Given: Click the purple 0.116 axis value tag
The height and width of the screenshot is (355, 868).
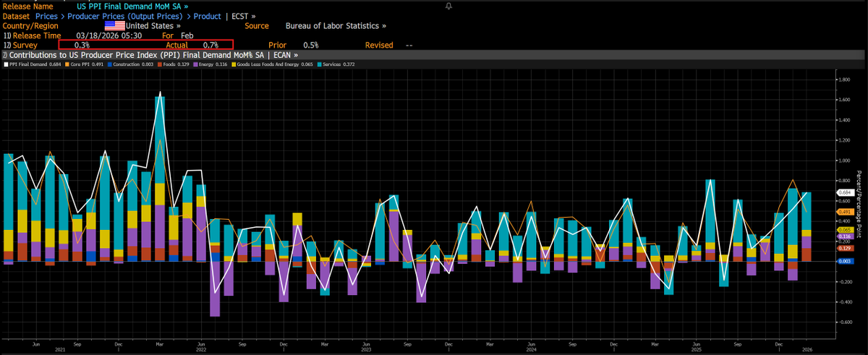Looking at the screenshot, I should tap(844, 236).
